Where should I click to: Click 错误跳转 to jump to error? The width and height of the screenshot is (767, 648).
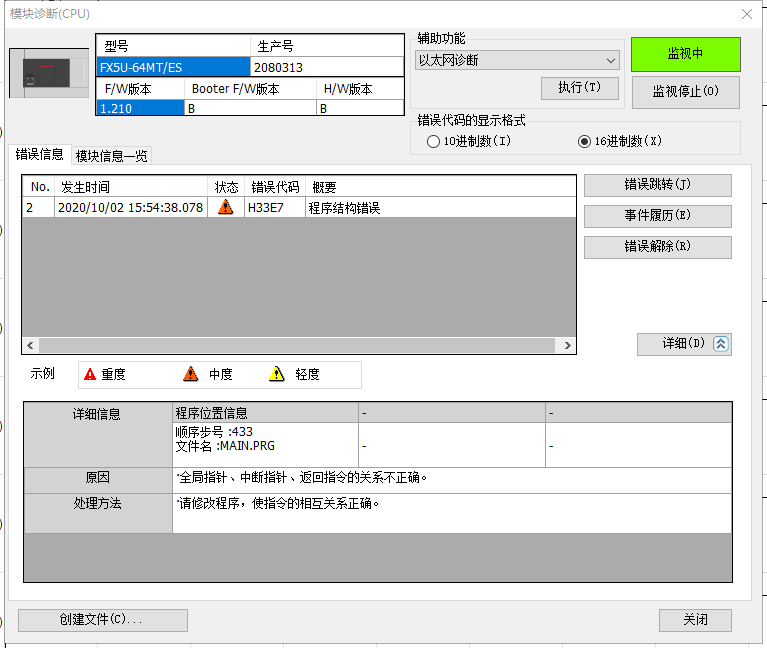(x=657, y=185)
